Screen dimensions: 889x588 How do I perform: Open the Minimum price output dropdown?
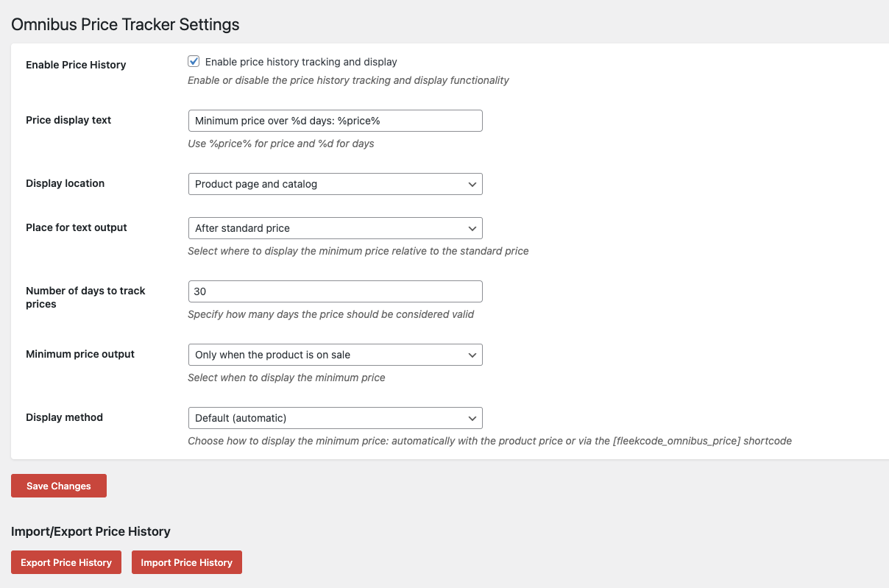coord(335,355)
